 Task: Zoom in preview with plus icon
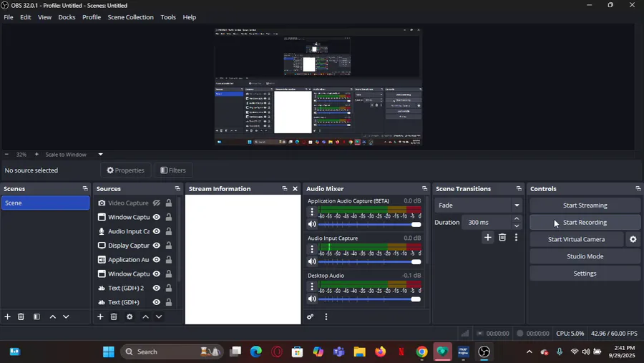click(36, 155)
